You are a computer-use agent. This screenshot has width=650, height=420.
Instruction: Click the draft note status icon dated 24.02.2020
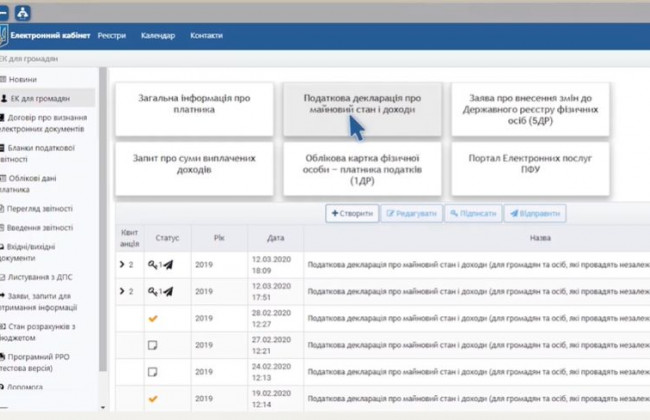[153, 371]
